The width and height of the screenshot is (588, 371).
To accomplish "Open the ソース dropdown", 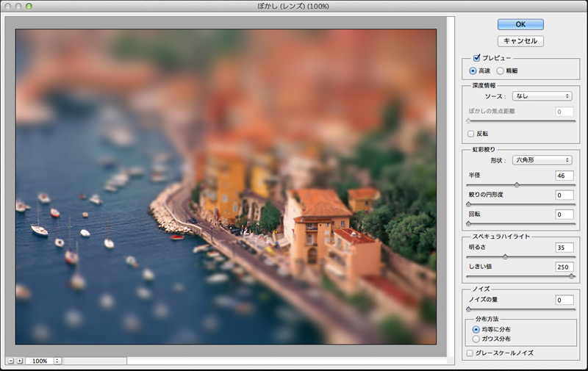I will point(542,96).
